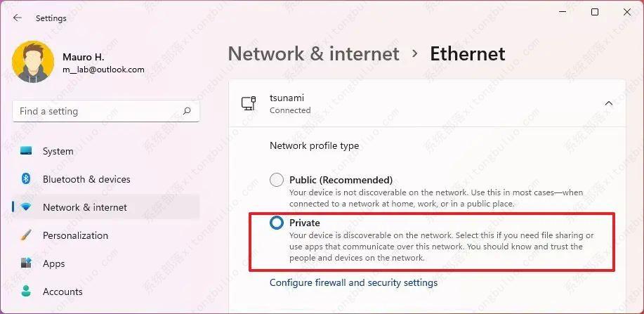Open Configure firewall and security settings link
The image size is (644, 314).
[353, 282]
